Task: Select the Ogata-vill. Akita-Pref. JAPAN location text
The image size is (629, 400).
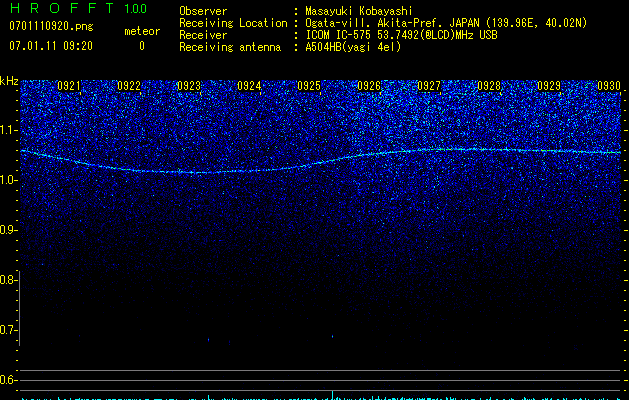Action: 446,24
